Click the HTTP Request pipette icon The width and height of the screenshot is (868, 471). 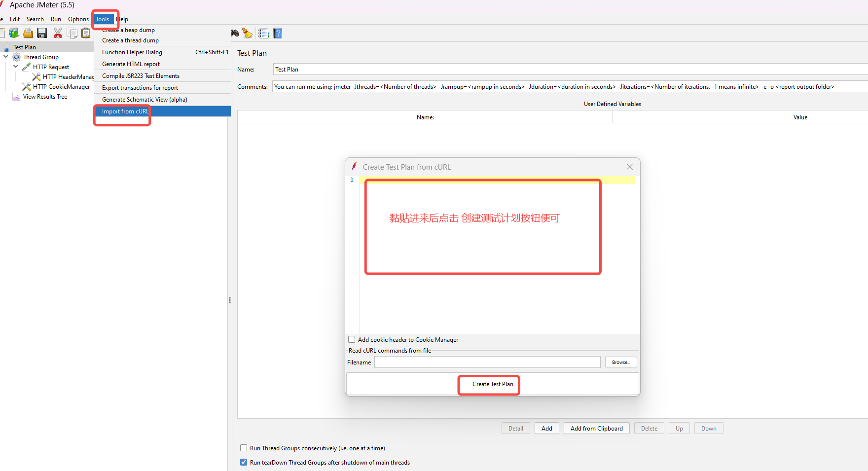click(27, 67)
